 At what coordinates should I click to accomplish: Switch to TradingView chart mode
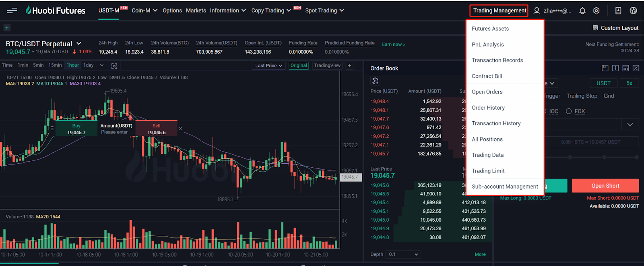tap(327, 65)
